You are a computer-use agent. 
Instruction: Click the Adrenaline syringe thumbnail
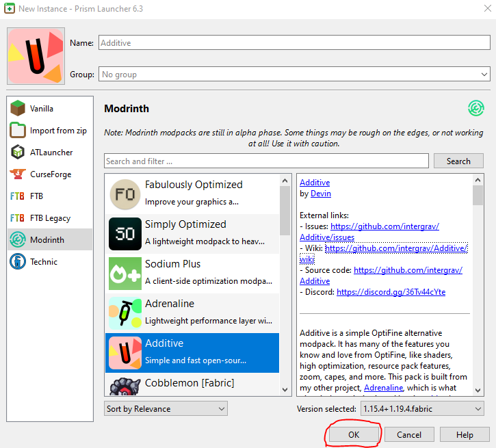pyautogui.click(x=125, y=313)
